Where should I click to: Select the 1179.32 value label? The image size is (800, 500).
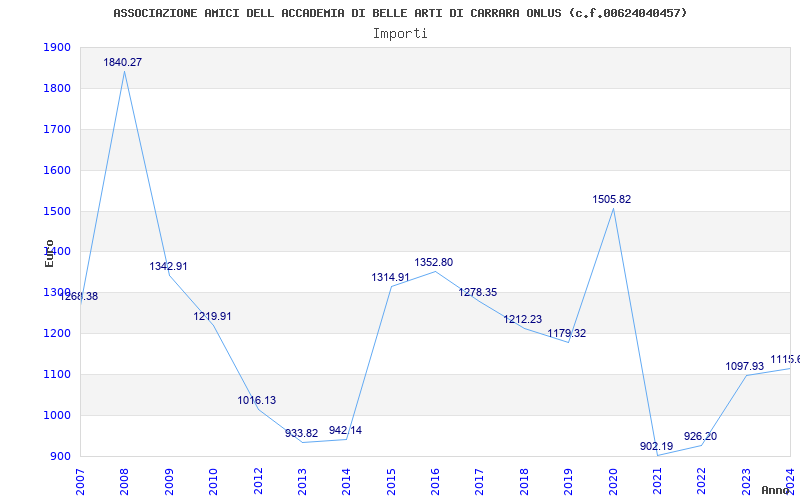click(567, 333)
